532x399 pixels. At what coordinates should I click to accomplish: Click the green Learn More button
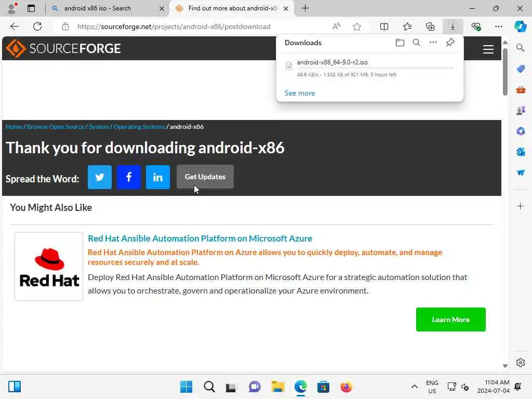450,320
